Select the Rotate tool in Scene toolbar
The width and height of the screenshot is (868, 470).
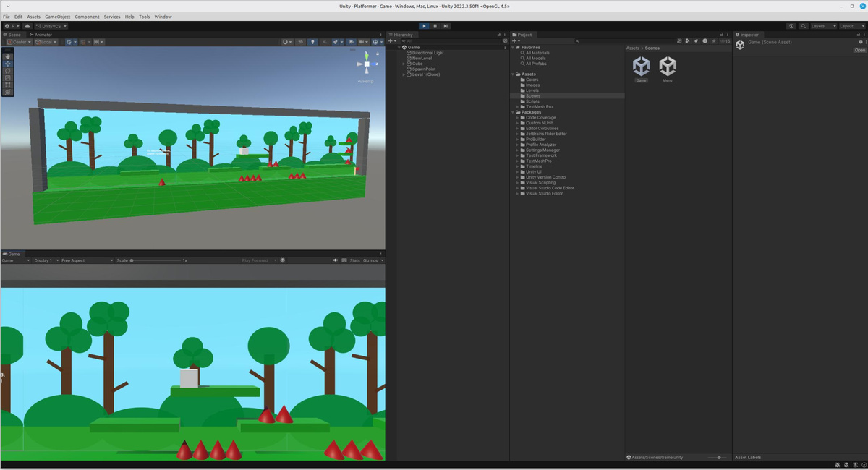click(x=8, y=70)
